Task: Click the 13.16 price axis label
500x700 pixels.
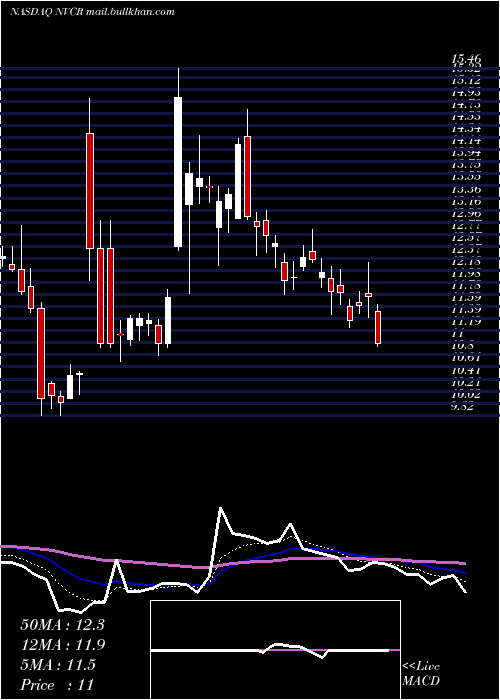Action: [x=466, y=202]
